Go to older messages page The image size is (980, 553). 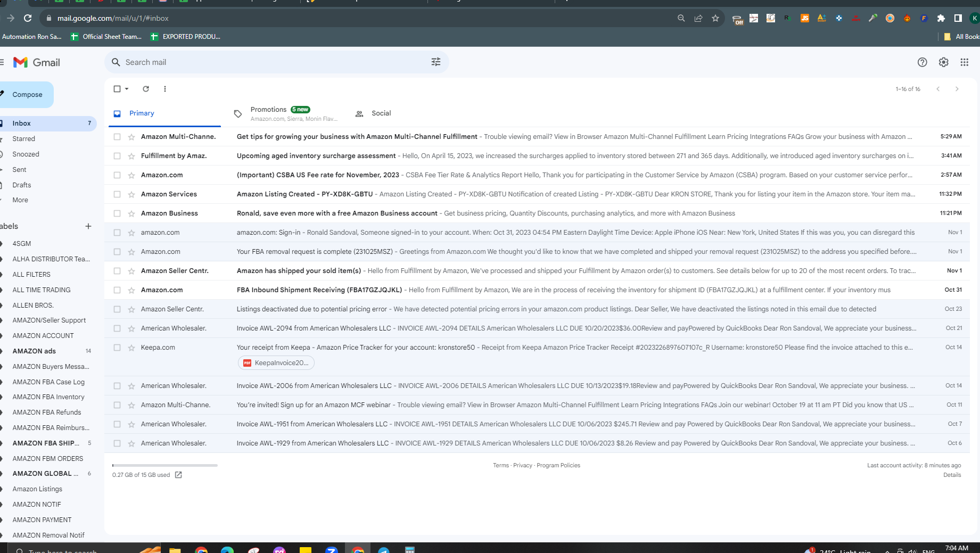[957, 89]
